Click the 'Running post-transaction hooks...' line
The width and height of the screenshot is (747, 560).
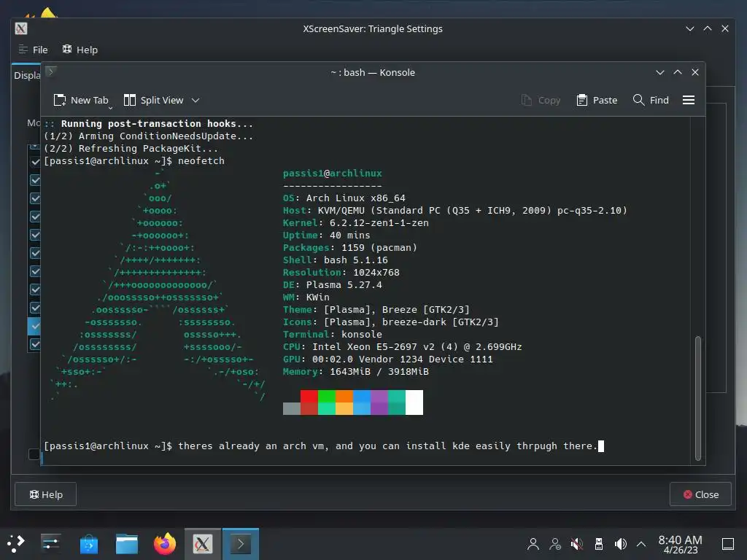pos(148,124)
